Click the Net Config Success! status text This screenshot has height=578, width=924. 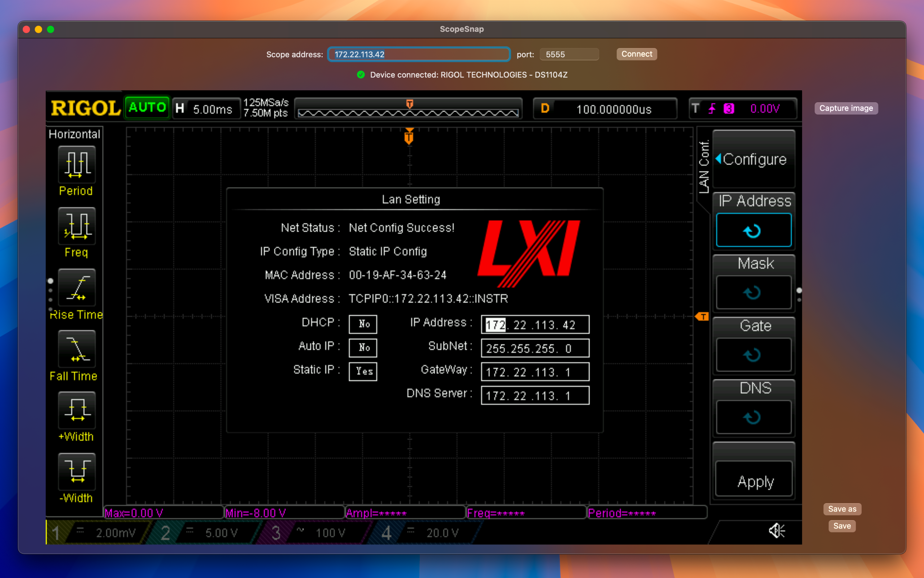402,228
